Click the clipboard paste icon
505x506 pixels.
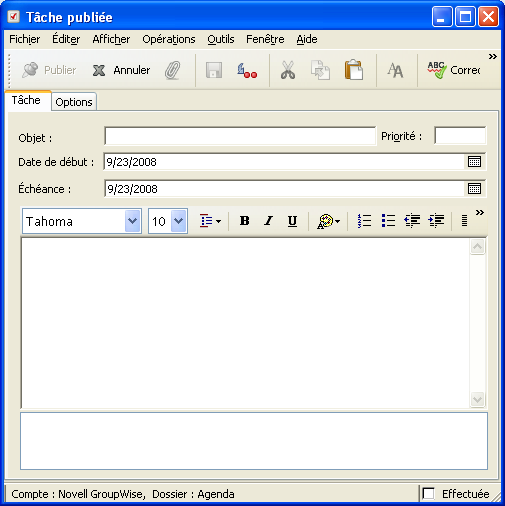click(x=354, y=70)
